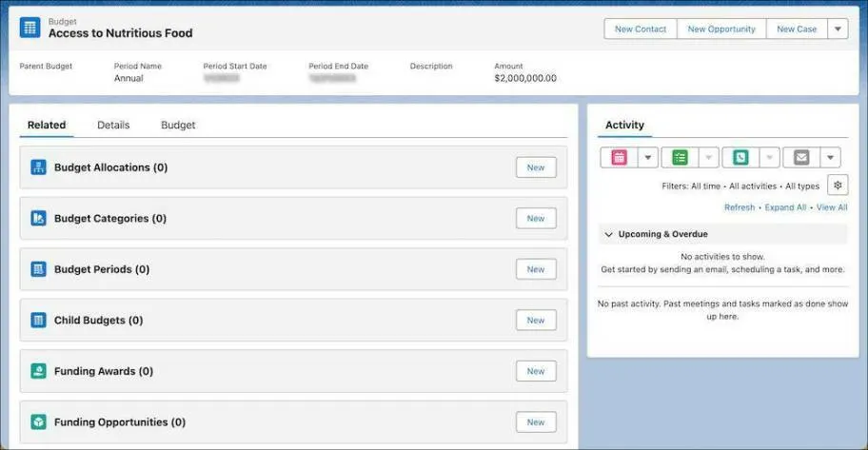Viewport: 868px width, 450px height.
Task: Click the Budget Periods icon
Action: pos(38,269)
